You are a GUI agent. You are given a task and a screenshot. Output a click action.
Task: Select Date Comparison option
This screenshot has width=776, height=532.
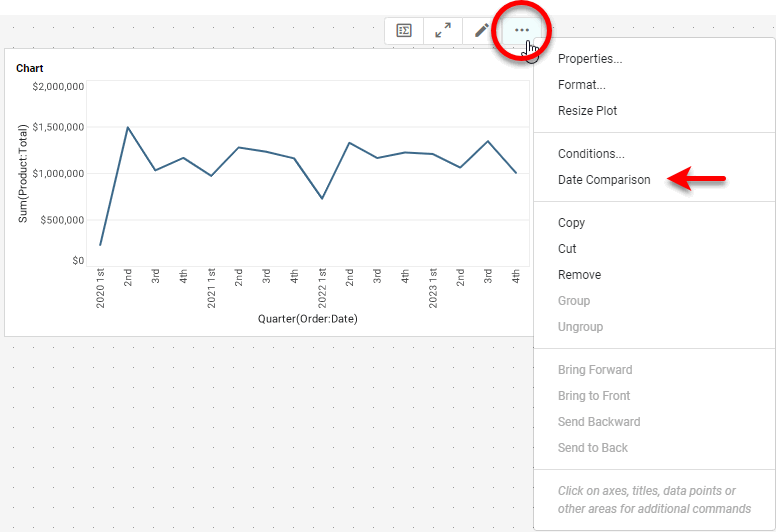[x=604, y=180]
